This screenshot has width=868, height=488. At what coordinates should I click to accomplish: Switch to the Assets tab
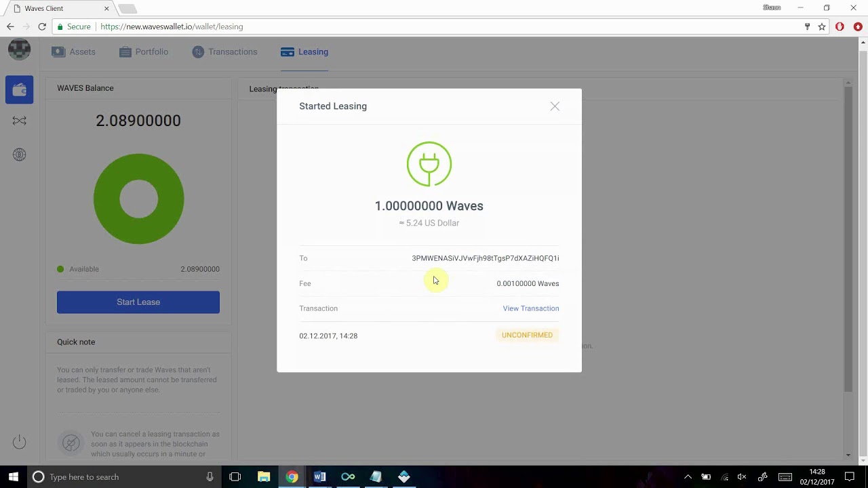[73, 52]
